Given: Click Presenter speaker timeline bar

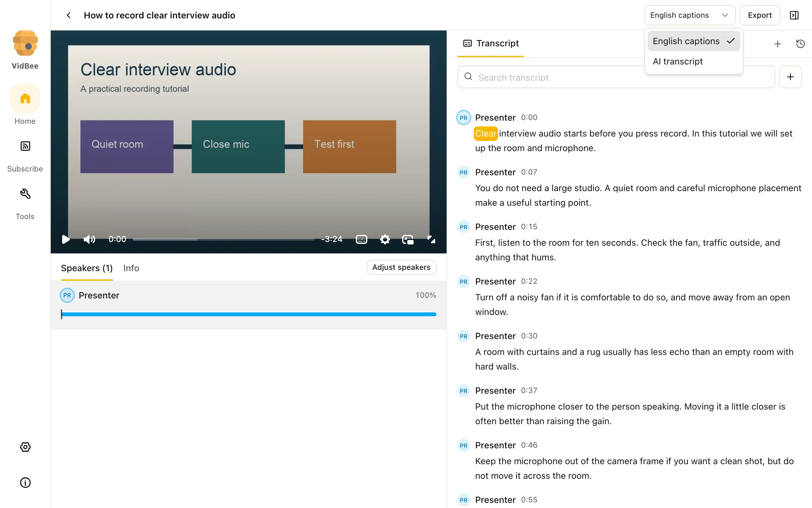Looking at the screenshot, I should tap(249, 314).
